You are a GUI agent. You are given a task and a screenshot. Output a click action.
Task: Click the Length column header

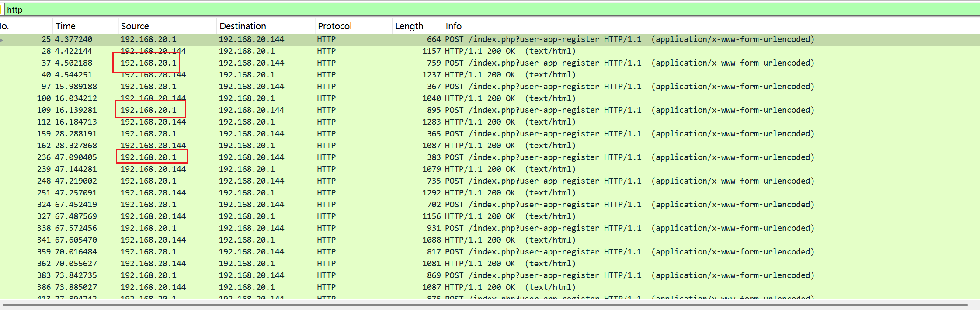tap(409, 26)
